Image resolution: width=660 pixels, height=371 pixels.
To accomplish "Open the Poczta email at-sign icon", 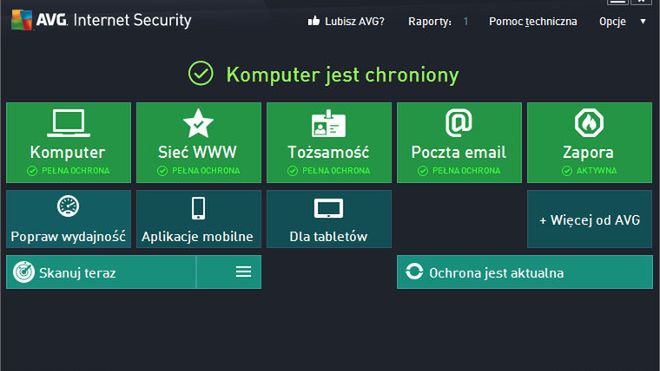I will coord(459,123).
